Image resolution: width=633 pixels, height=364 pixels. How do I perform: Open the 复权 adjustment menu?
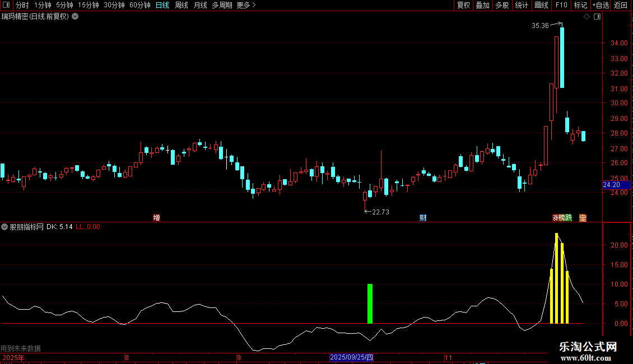tap(463, 5)
